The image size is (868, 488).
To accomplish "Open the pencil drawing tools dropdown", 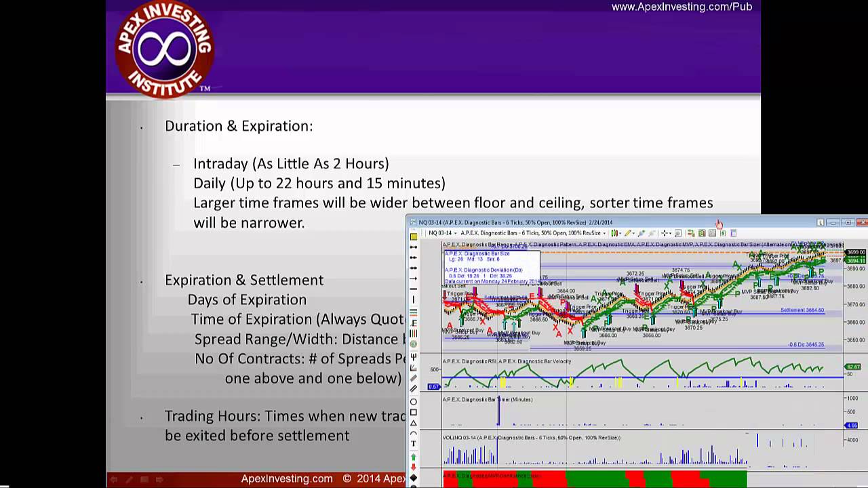I will [x=629, y=233].
